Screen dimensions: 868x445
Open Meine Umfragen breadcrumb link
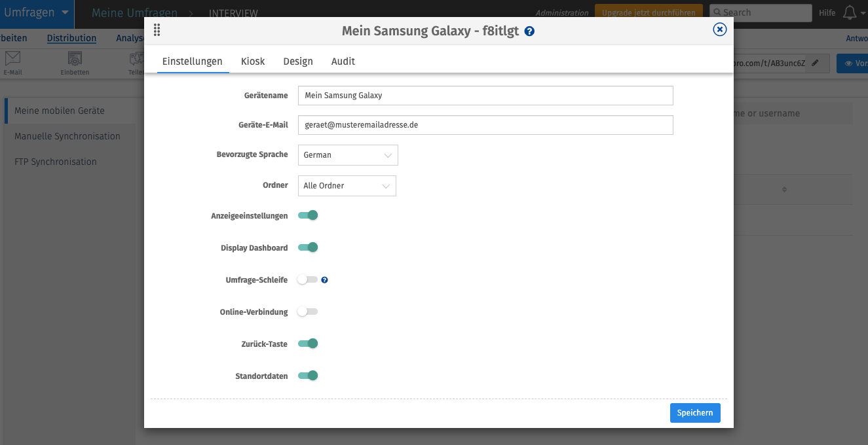(134, 13)
